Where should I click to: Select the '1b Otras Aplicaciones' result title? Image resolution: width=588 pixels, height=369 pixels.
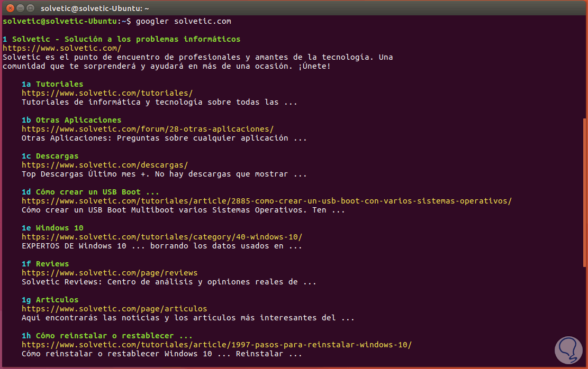point(71,120)
